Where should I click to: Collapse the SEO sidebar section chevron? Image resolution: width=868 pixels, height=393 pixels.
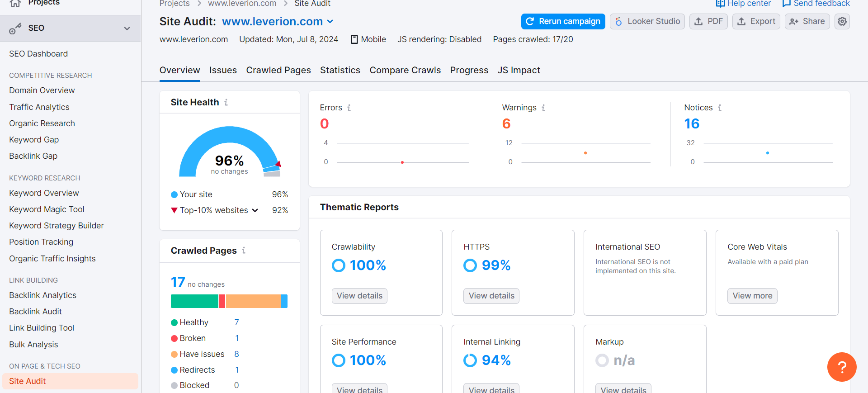[127, 28]
